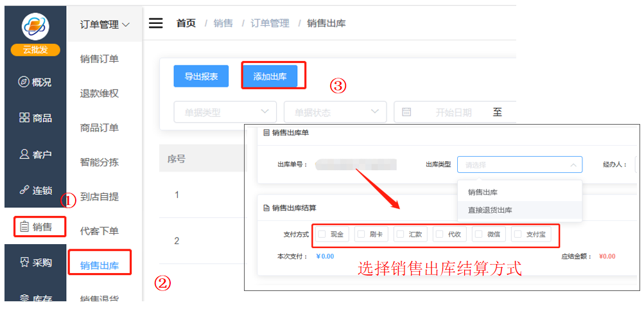
Task: Click 订单管理 in the breadcrumb
Action: (270, 23)
